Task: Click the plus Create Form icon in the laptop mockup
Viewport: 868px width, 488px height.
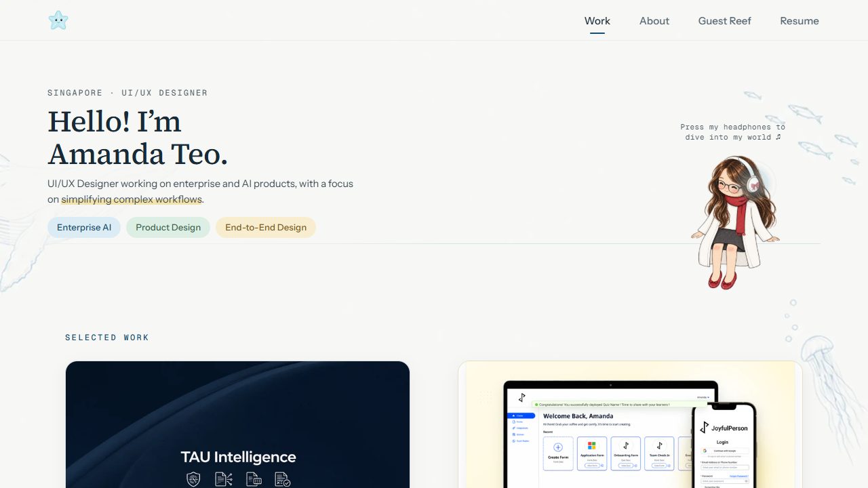Action: [x=558, y=447]
